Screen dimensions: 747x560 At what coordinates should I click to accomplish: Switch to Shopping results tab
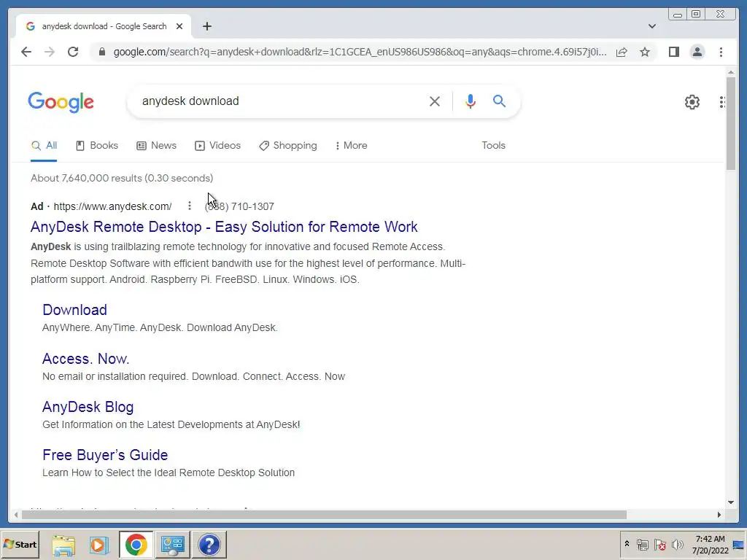pyautogui.click(x=287, y=146)
